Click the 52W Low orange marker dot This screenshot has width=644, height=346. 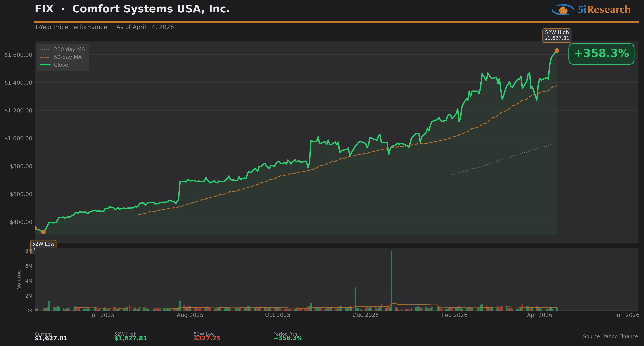43,232
